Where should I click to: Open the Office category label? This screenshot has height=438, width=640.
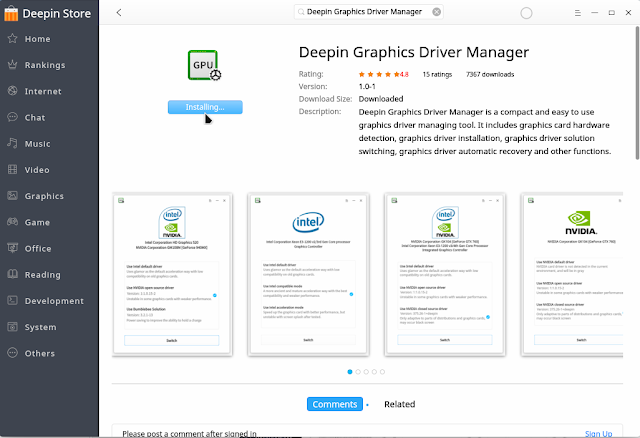(38, 249)
